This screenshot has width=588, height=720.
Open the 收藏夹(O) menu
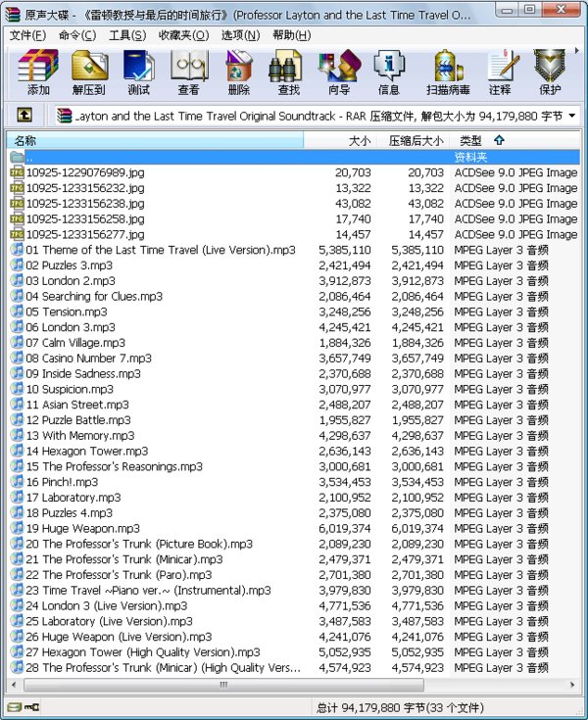184,35
